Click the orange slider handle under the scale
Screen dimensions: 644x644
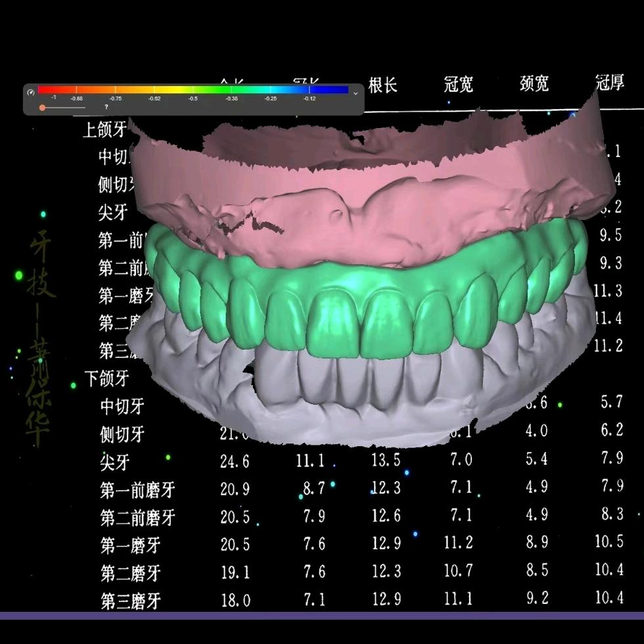(42, 108)
